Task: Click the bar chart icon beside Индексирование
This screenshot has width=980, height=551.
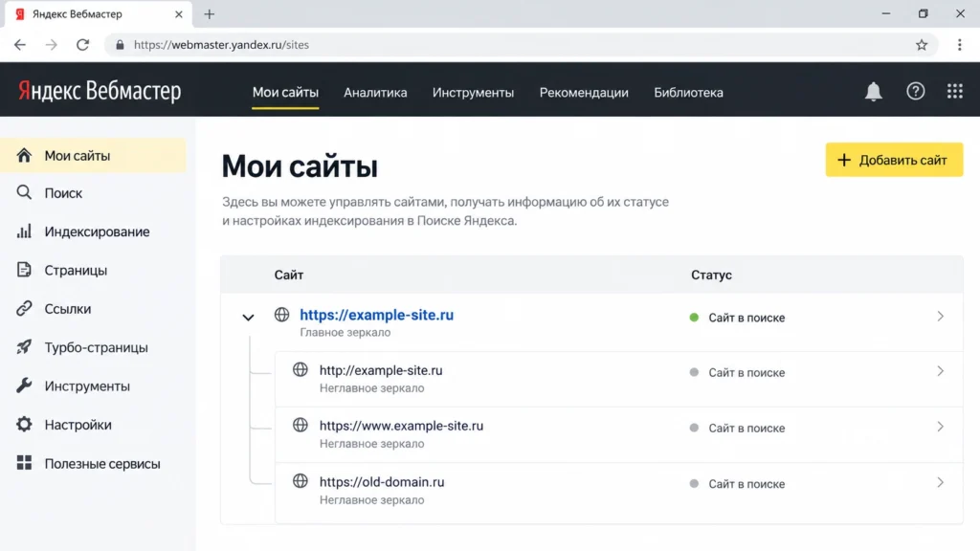Action: coord(24,231)
